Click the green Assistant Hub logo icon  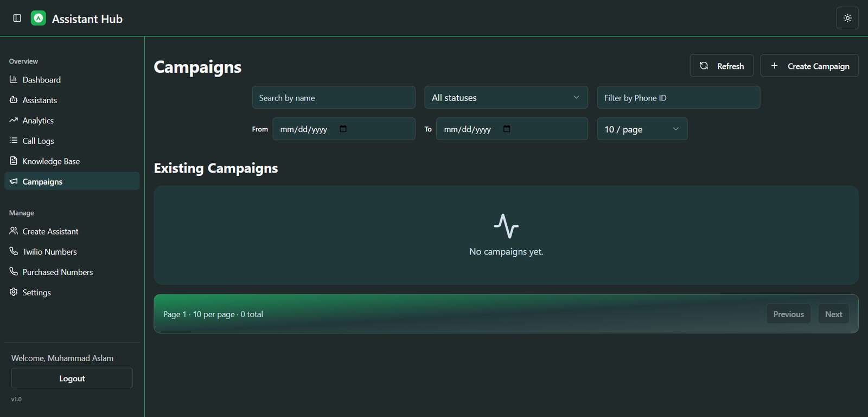(x=39, y=18)
